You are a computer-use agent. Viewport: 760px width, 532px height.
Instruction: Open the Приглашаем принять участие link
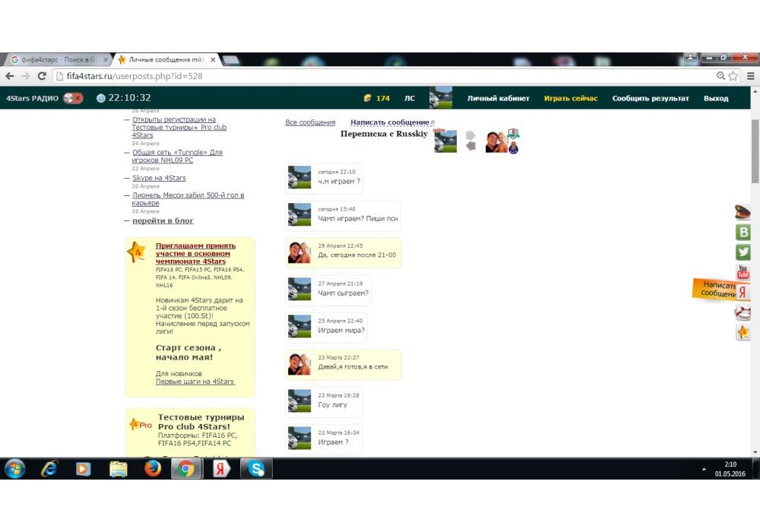(x=195, y=253)
